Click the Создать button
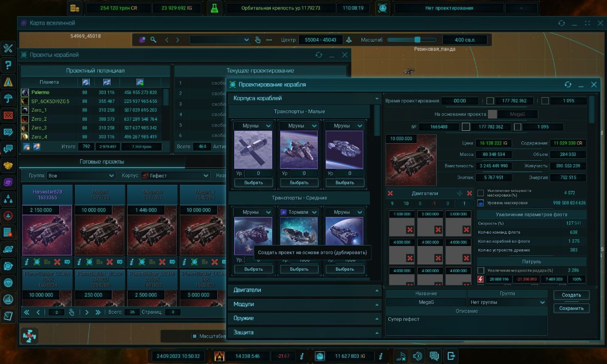607x364 pixels. 571,295
